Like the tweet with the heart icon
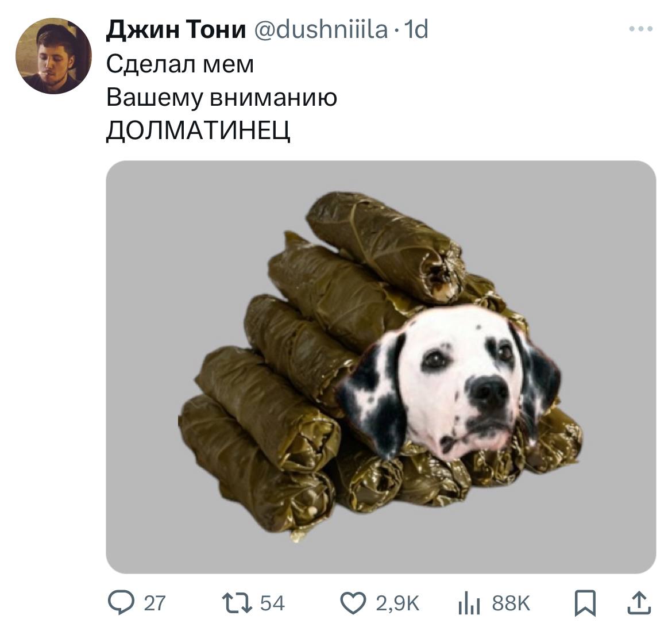 tap(353, 603)
